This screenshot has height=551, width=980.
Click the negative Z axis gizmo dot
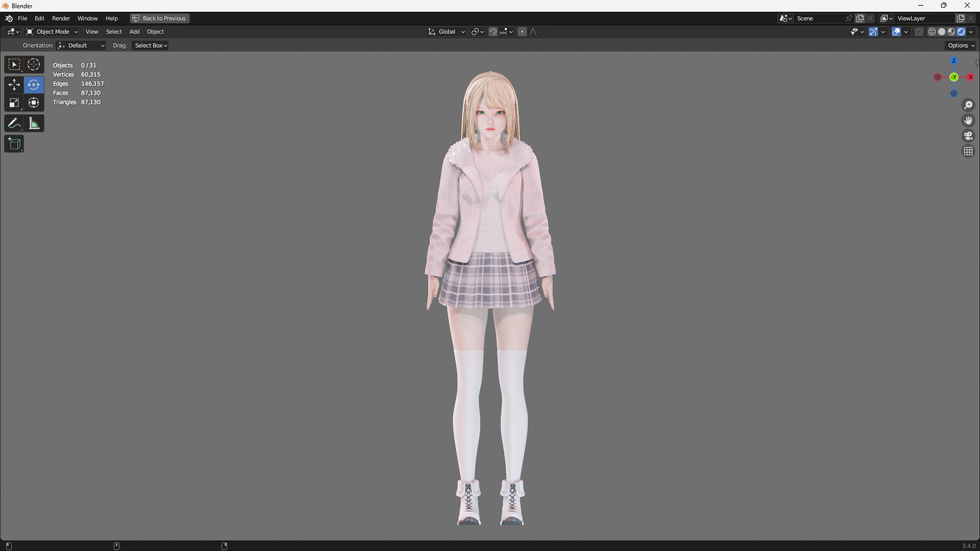tap(954, 93)
